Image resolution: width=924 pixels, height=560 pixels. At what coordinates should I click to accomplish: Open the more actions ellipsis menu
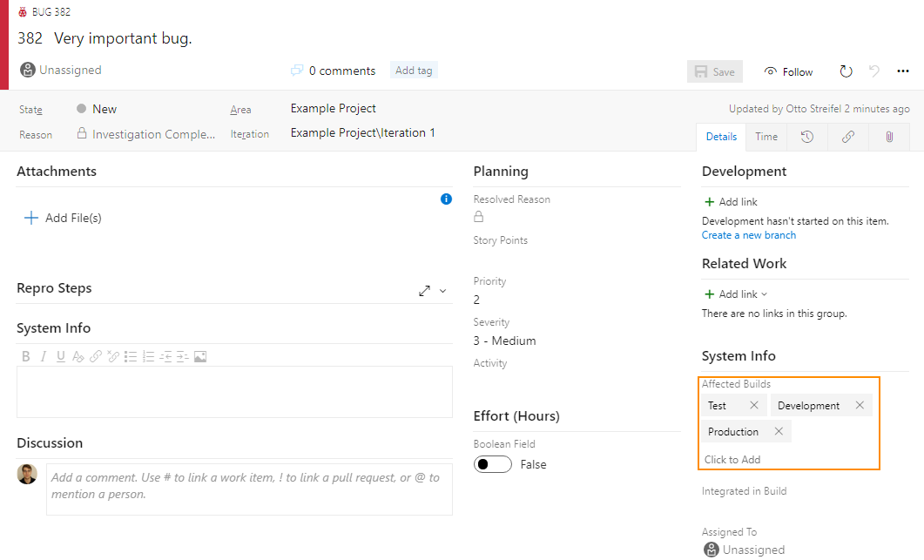[x=902, y=71]
